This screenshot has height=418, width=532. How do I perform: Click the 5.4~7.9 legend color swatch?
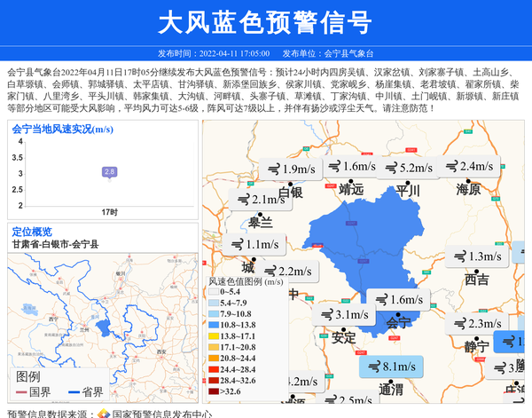click(214, 303)
